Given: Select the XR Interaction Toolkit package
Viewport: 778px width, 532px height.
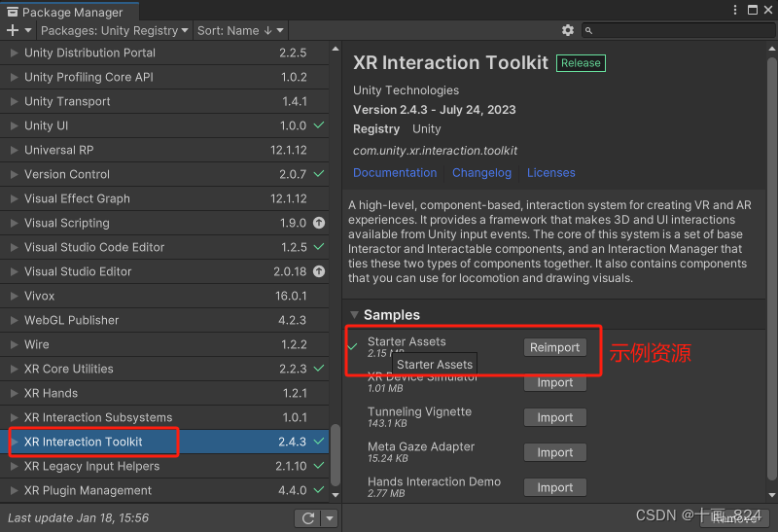Looking at the screenshot, I should 164,442.
